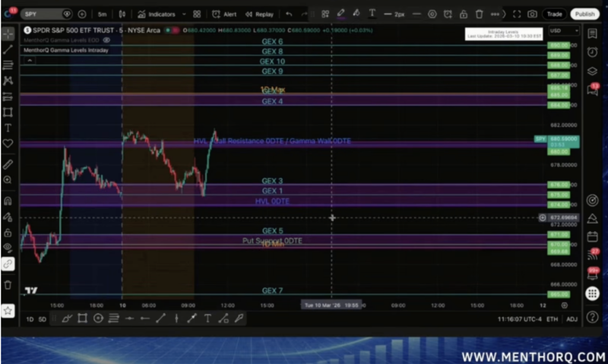This screenshot has width=608, height=364.
Task: Open the object tree layers panel
Action: [592, 71]
